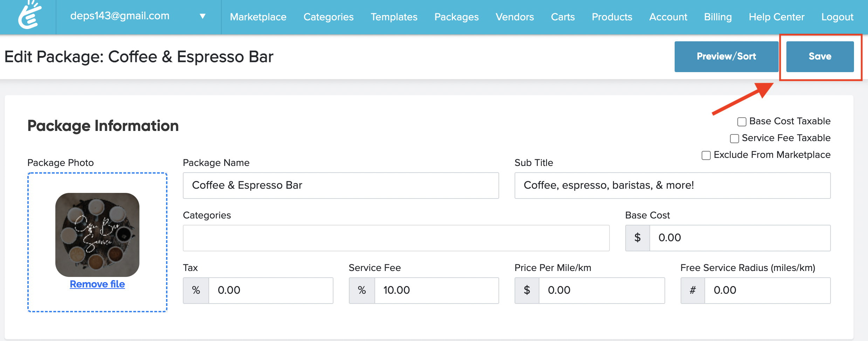Go to the Vendors page
This screenshot has height=341, width=868.
pyautogui.click(x=515, y=17)
